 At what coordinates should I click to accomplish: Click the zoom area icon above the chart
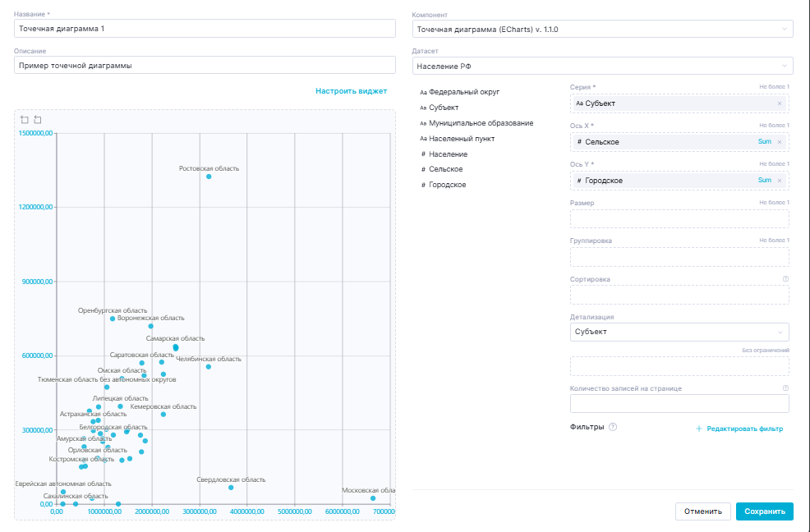pos(25,120)
